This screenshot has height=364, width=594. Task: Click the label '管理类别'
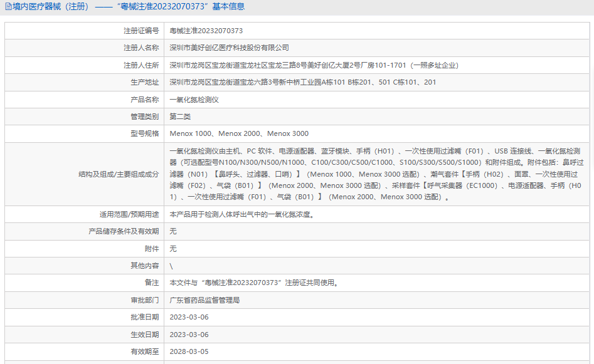pyautogui.click(x=145, y=117)
